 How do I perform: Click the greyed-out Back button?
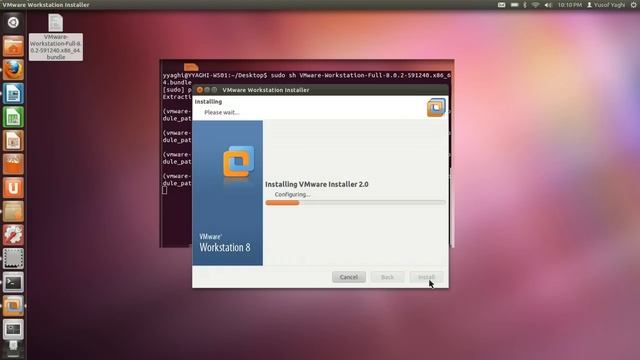coord(387,277)
